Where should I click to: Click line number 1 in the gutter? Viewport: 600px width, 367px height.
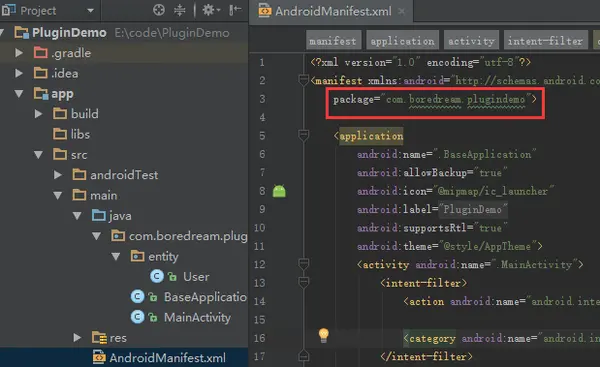(x=262, y=62)
